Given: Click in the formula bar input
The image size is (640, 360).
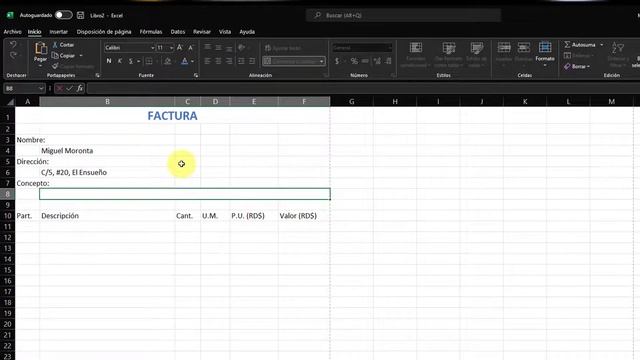Looking at the screenshot, I should tap(363, 88).
